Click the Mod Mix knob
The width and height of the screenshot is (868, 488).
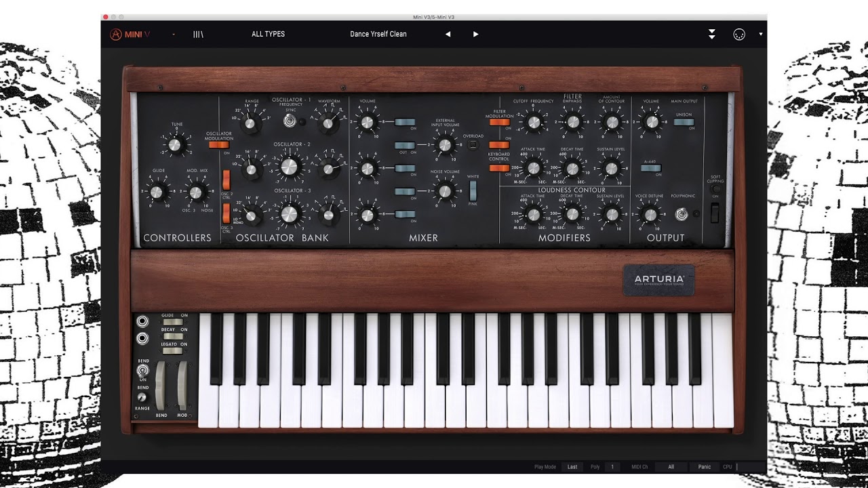tap(196, 192)
